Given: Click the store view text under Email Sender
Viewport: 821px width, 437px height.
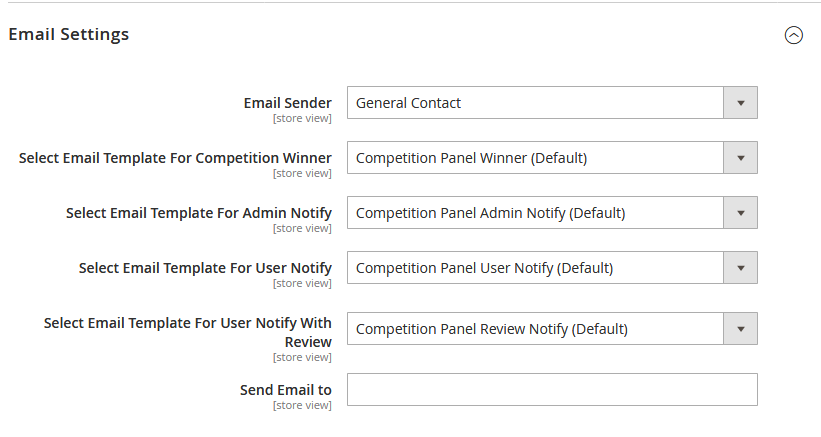Looking at the screenshot, I should 302,119.
